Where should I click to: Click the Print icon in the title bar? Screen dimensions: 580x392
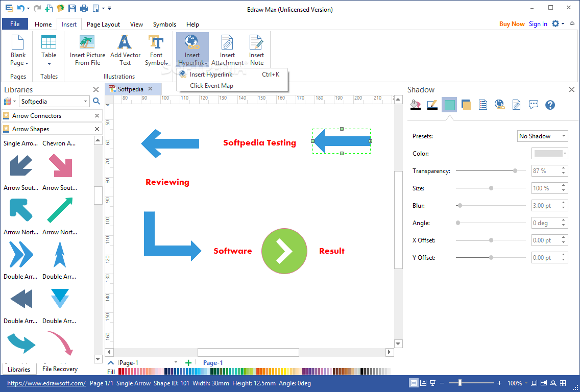(x=84, y=8)
